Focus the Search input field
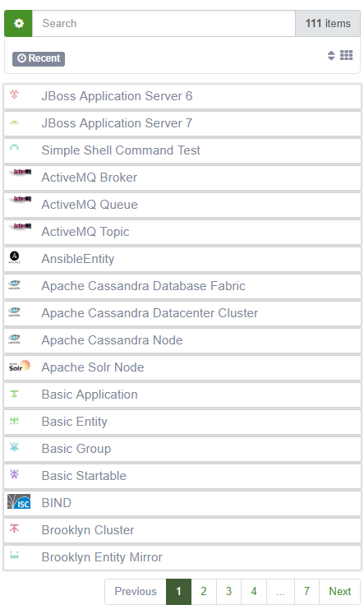Image resolution: width=364 pixels, height=614 pixels. tap(164, 24)
